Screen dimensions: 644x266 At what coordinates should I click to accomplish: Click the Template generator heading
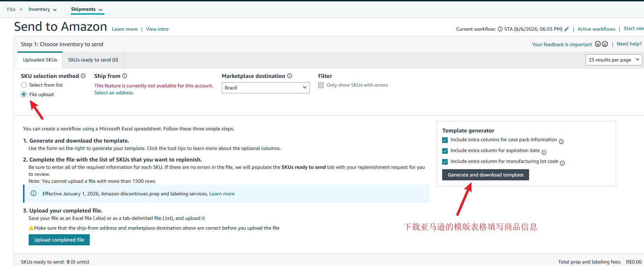point(468,130)
